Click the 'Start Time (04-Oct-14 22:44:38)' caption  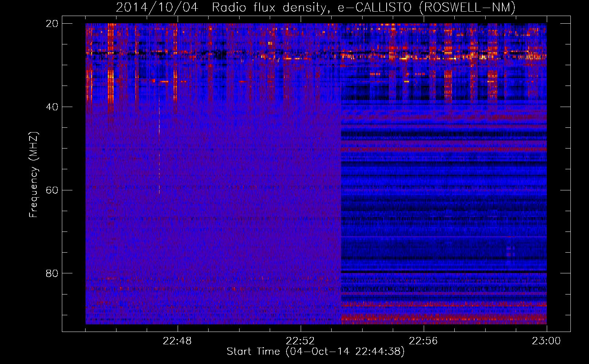tap(316, 351)
